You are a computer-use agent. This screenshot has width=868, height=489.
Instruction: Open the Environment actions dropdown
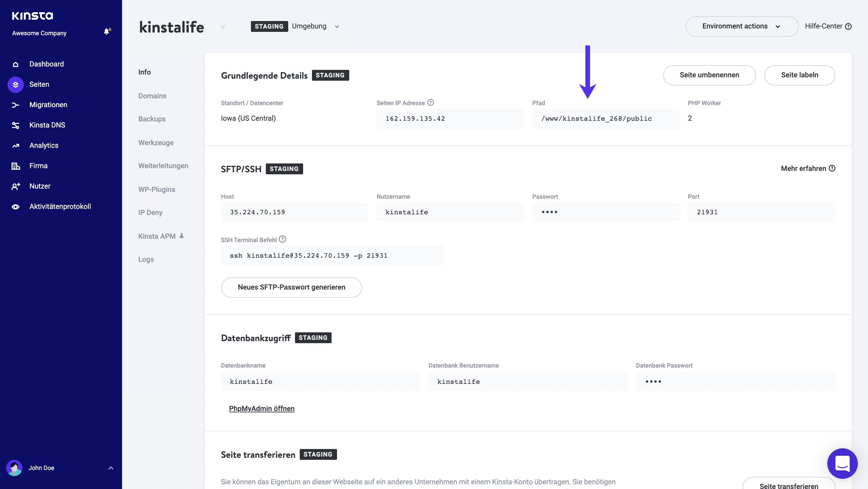tap(742, 26)
